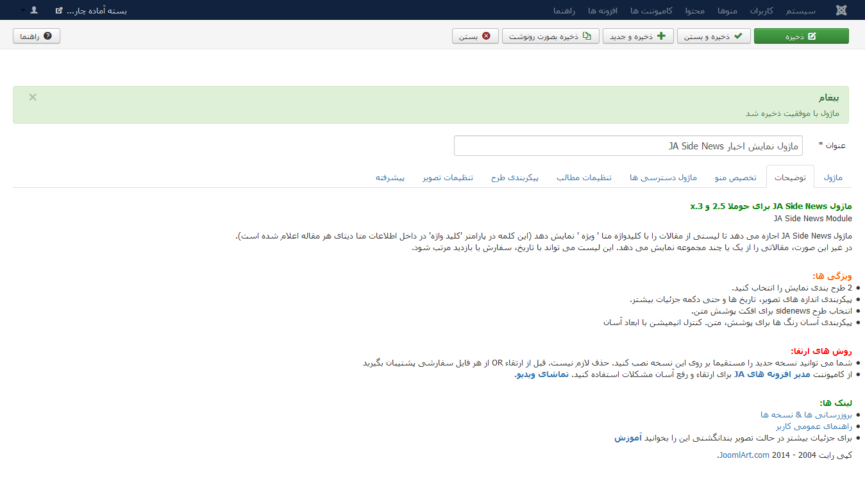Screen dimensions: 865x504
Task: Click the بستن cancel button
Action: [475, 36]
